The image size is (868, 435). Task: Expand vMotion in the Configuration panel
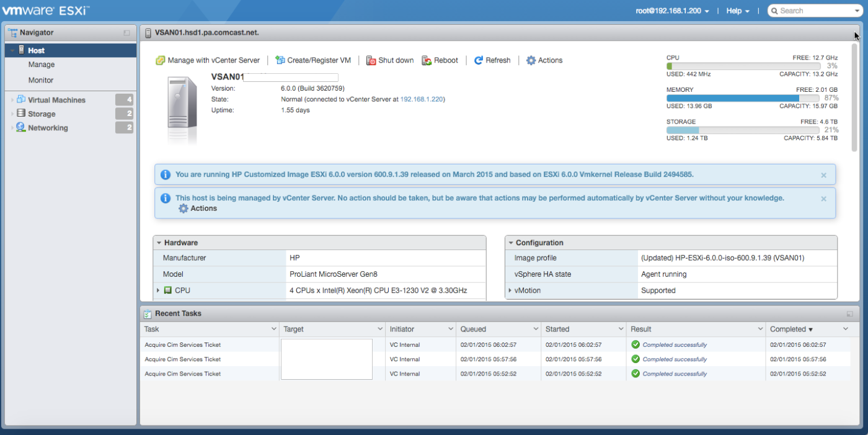click(510, 290)
